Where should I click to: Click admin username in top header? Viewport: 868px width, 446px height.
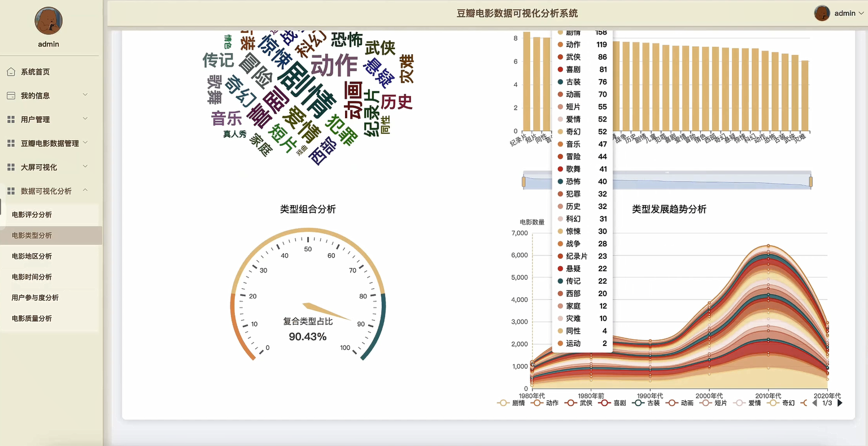point(845,13)
